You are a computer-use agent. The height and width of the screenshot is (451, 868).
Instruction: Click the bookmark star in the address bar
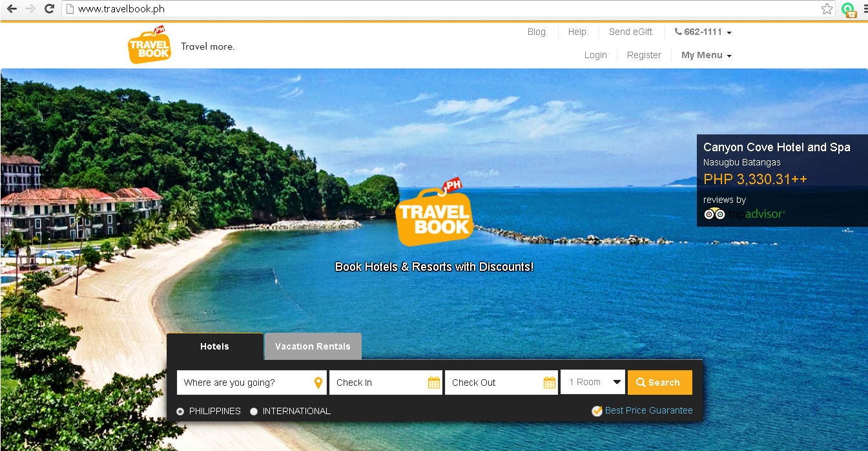(x=827, y=10)
